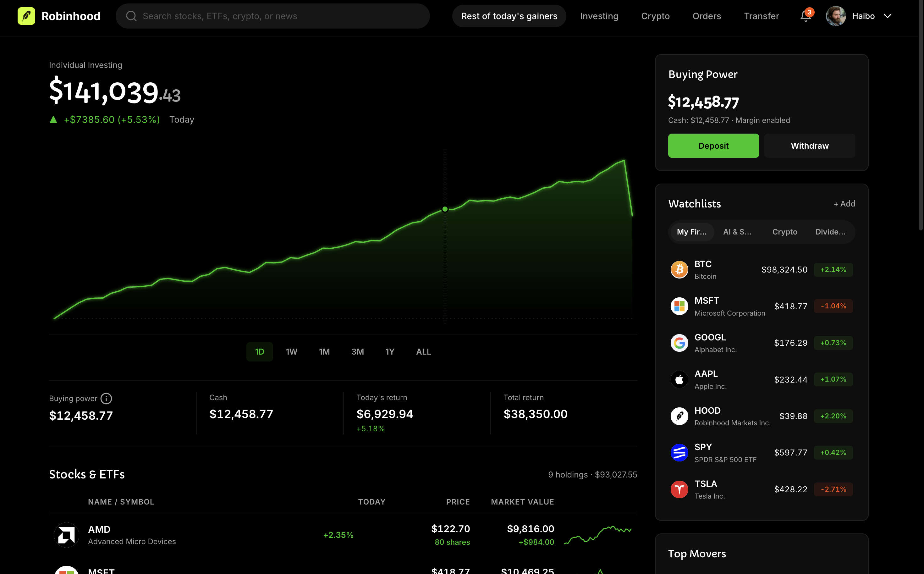Click the Google logo in watchlist
Screen dimensions: 924x574
coord(679,343)
